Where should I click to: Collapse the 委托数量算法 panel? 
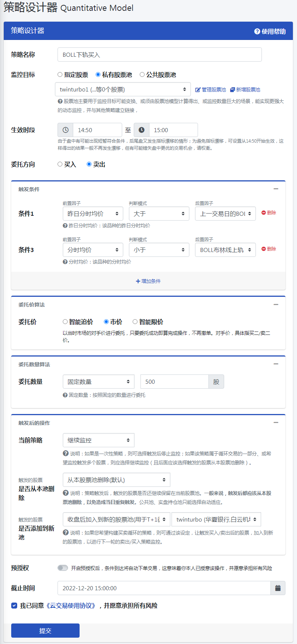[276, 364]
